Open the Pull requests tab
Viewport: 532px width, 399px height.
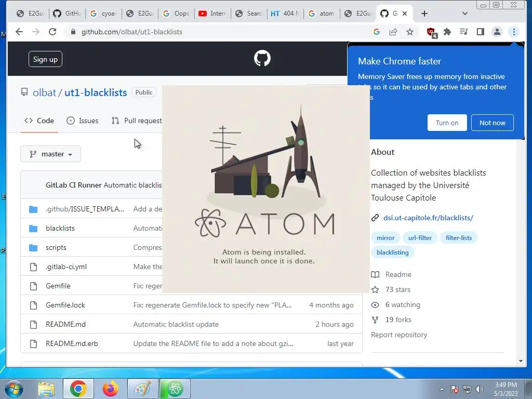point(137,121)
